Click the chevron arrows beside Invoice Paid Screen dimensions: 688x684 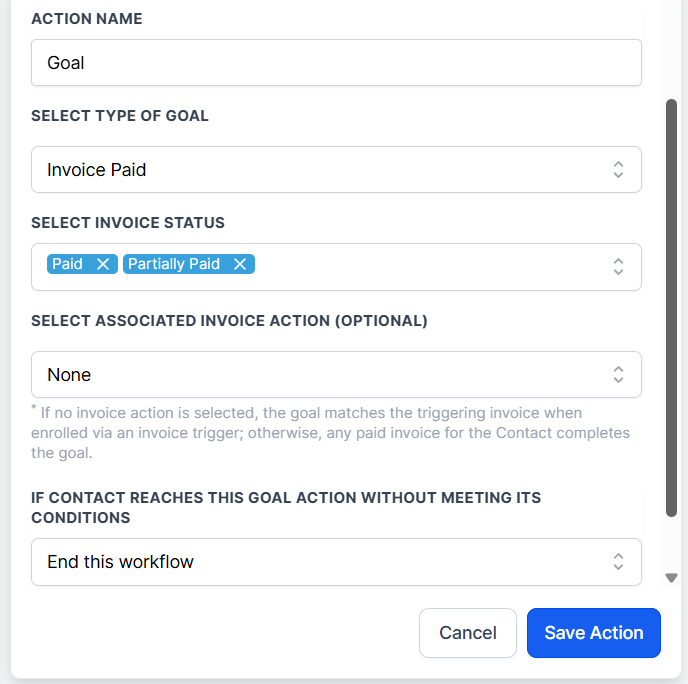[619, 170]
